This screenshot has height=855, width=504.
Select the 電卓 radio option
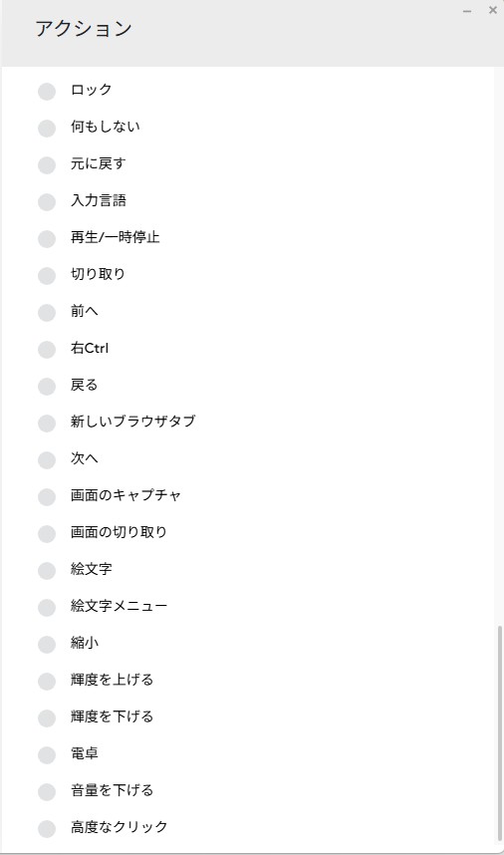[47, 754]
